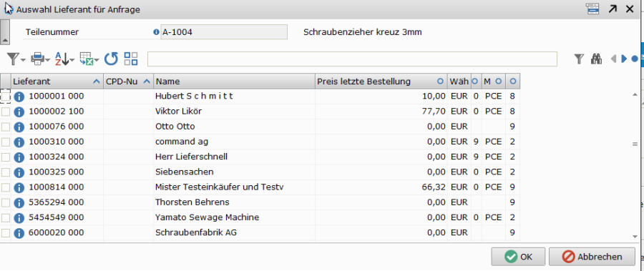Sort by Lieferant column header

[x=57, y=82]
